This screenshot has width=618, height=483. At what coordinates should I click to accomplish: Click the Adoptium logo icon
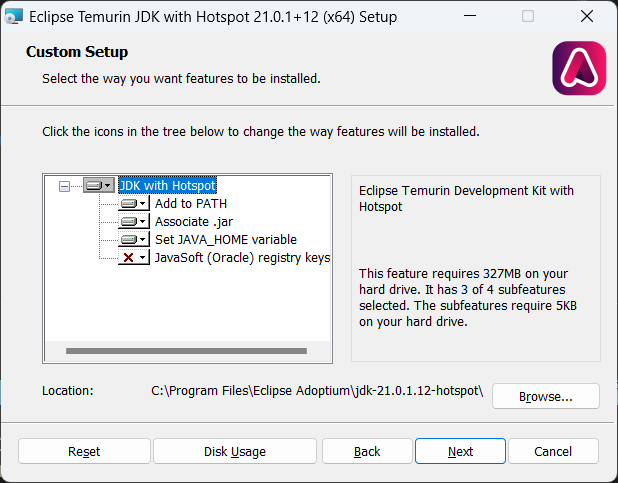click(x=579, y=68)
